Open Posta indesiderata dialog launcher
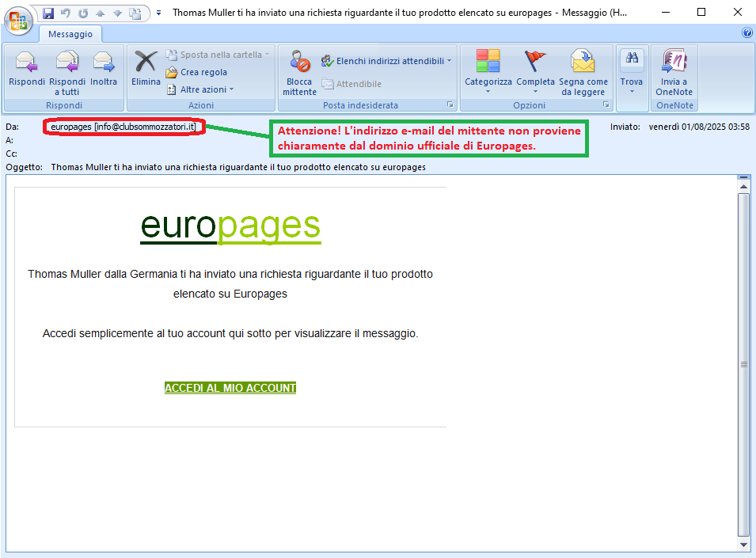 450,104
